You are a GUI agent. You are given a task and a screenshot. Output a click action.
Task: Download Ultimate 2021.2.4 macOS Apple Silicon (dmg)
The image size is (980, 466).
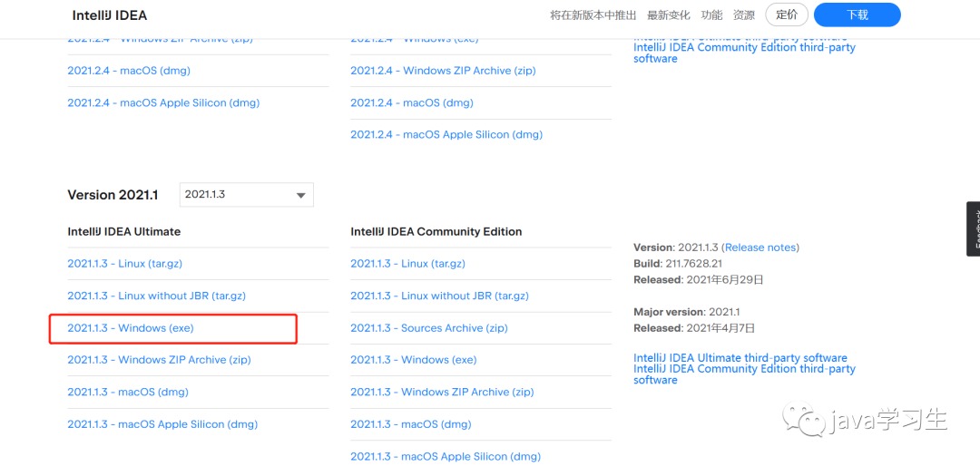click(163, 102)
